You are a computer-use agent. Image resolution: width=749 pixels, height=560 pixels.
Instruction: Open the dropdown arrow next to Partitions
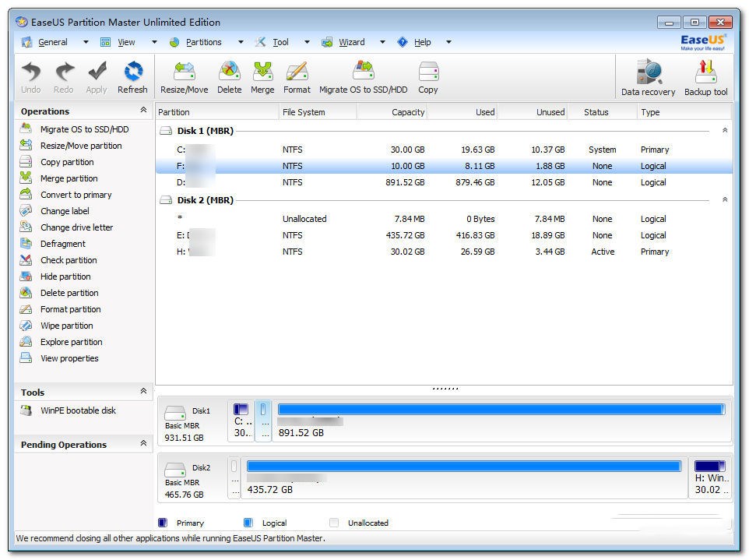point(241,42)
